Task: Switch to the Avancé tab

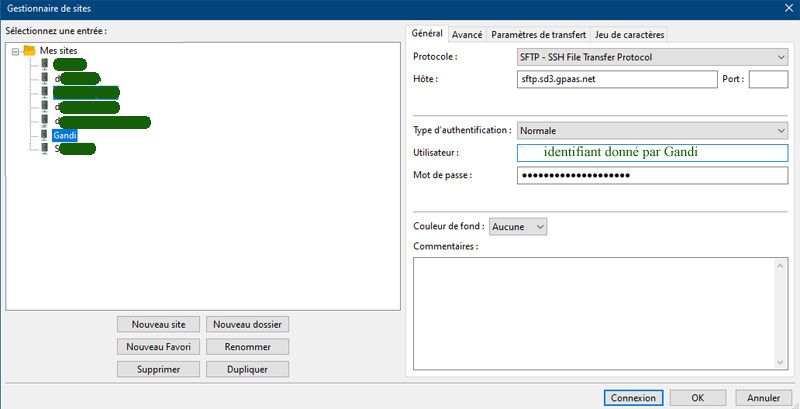Action: pyautogui.click(x=467, y=34)
